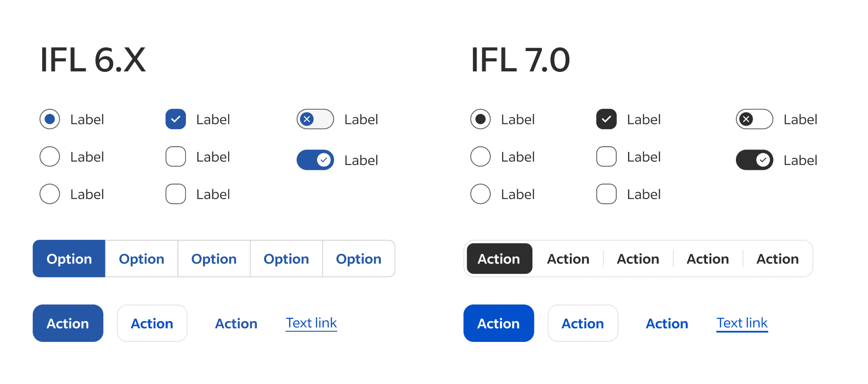Select the dark selected Action segment
The height and width of the screenshot is (384, 868).
coord(499,259)
